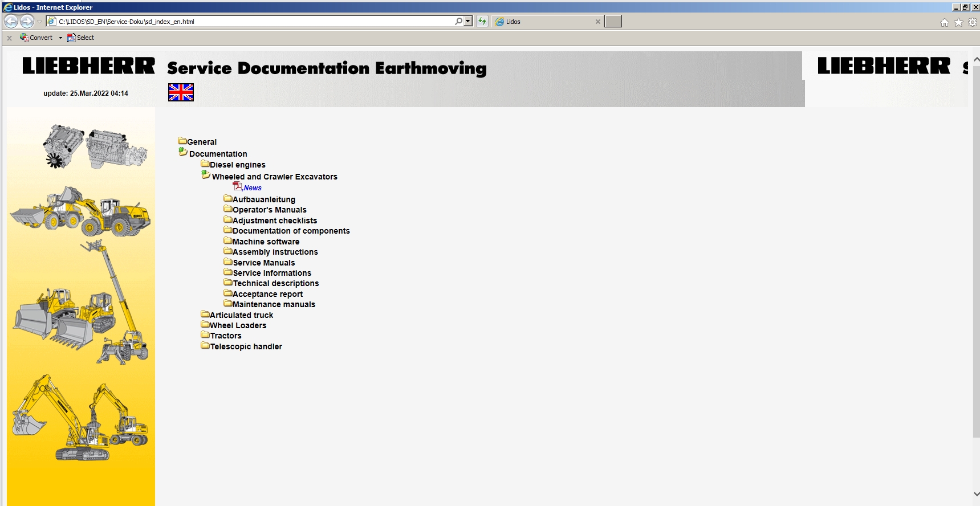The width and height of the screenshot is (980, 506).
Task: Expand the Tractors folder icon
Action: coord(205,334)
